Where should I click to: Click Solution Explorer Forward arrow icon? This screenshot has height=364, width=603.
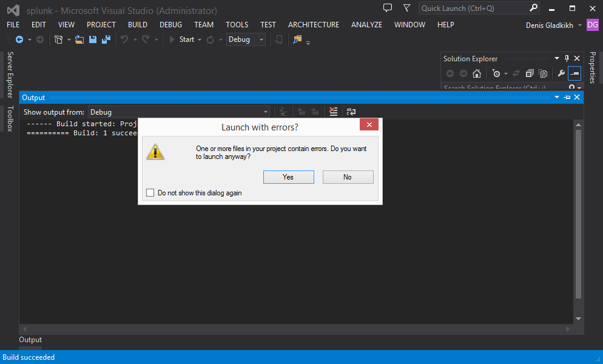pyautogui.click(x=463, y=73)
